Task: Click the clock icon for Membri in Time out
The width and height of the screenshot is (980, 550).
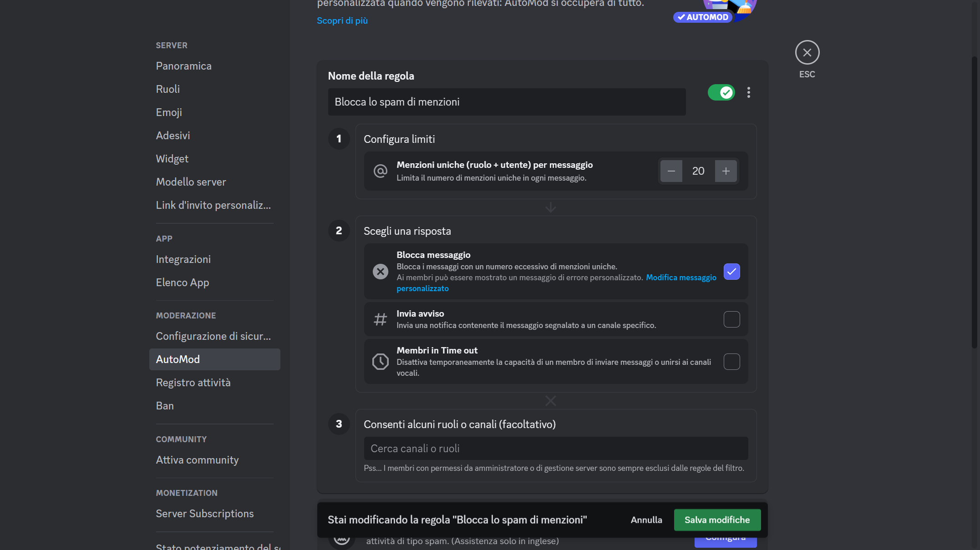Action: 381,362
